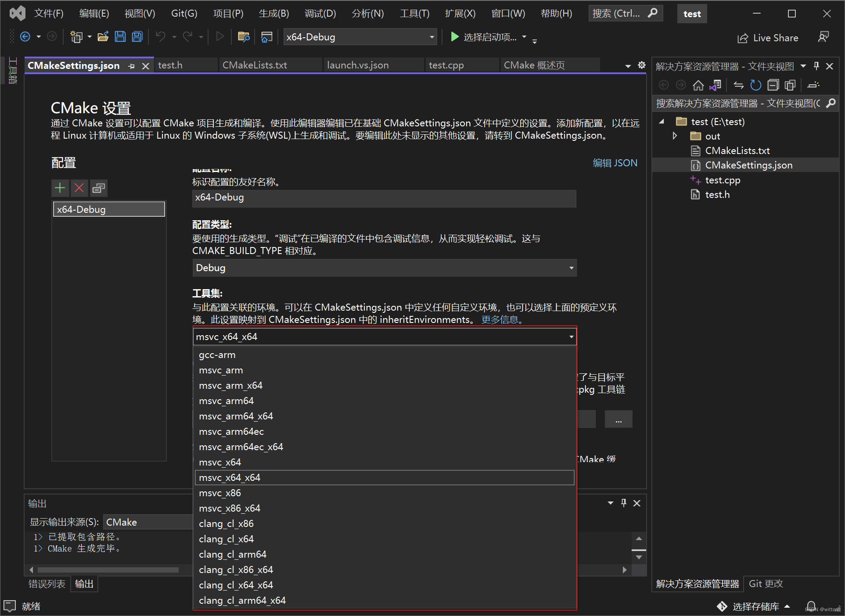Select msvc_arm64 from the toolset list
The height and width of the screenshot is (616, 845).
click(x=226, y=401)
